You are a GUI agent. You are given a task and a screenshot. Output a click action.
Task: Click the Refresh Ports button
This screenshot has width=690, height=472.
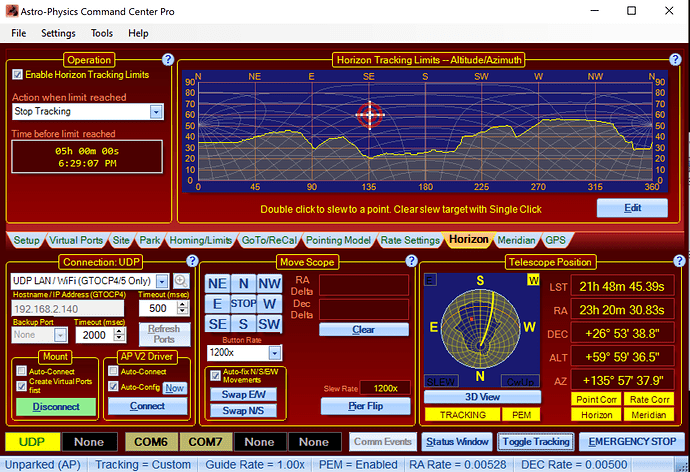164,334
